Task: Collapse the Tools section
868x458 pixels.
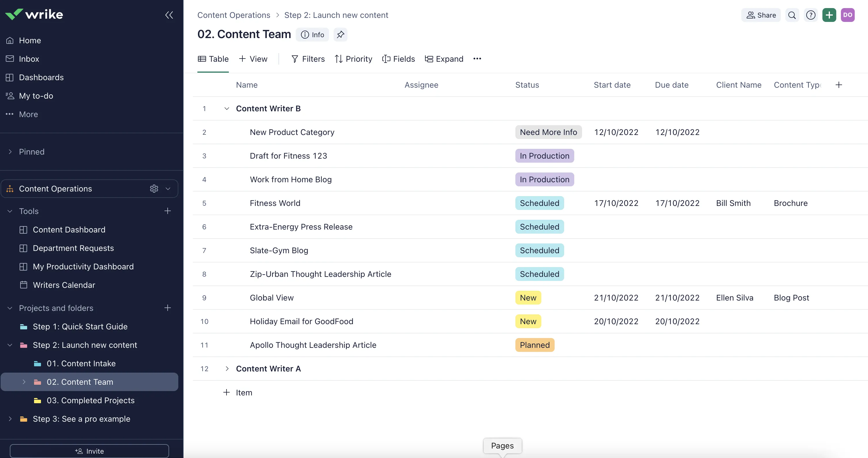Action: coord(10,211)
